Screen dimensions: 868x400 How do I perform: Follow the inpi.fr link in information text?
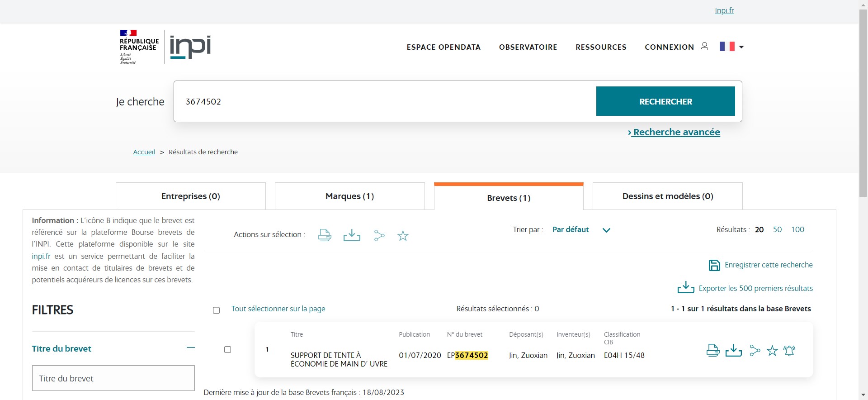[x=41, y=256]
